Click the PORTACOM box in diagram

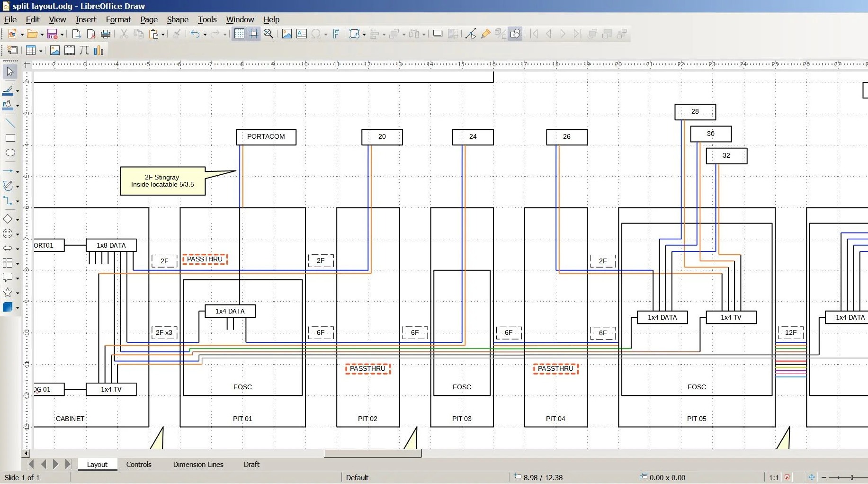coord(266,137)
